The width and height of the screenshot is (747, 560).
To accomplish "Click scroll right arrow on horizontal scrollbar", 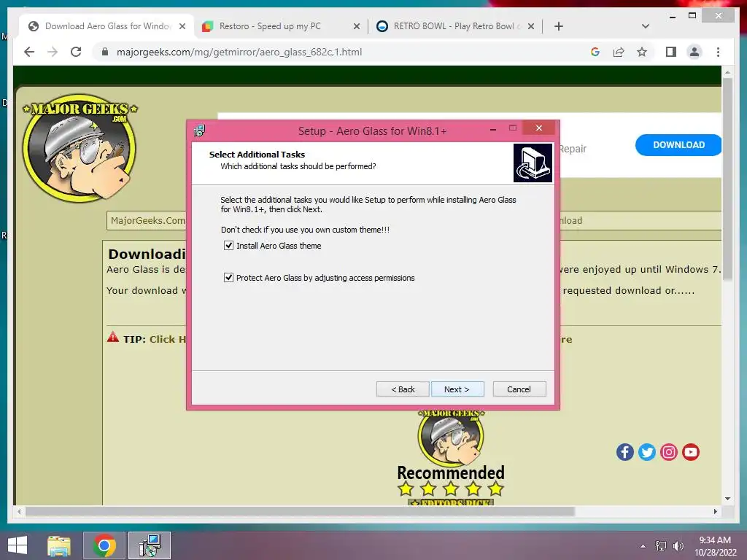I will tap(715, 511).
